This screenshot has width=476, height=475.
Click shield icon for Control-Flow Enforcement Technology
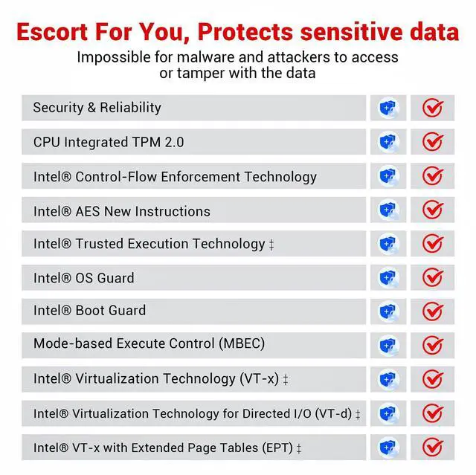click(x=387, y=176)
